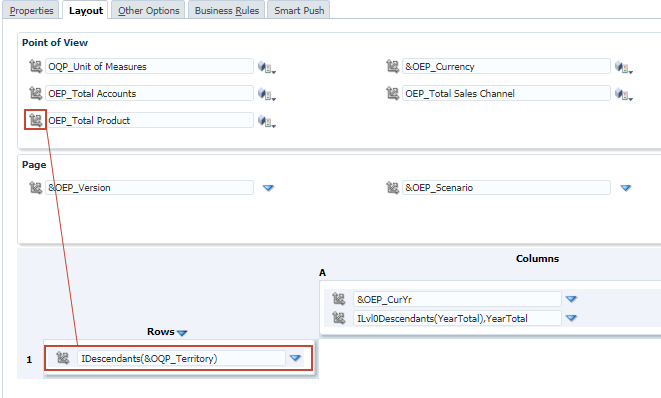The height and width of the screenshot is (398, 661).
Task: Click member selector icon for IDescendants(&OQP_Territory) row
Action: click(62, 358)
